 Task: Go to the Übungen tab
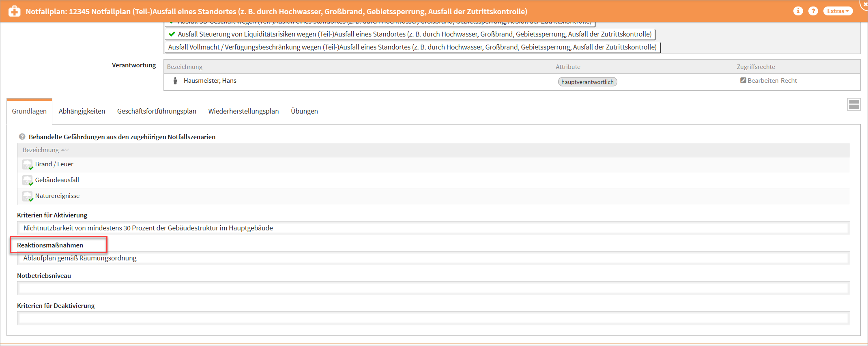tap(304, 111)
